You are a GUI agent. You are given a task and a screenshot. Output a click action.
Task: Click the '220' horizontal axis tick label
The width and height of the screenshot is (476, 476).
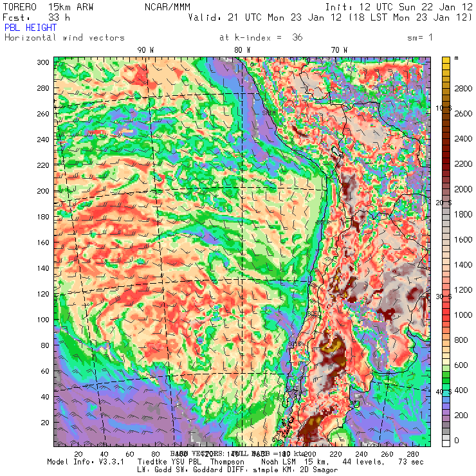click(336, 454)
